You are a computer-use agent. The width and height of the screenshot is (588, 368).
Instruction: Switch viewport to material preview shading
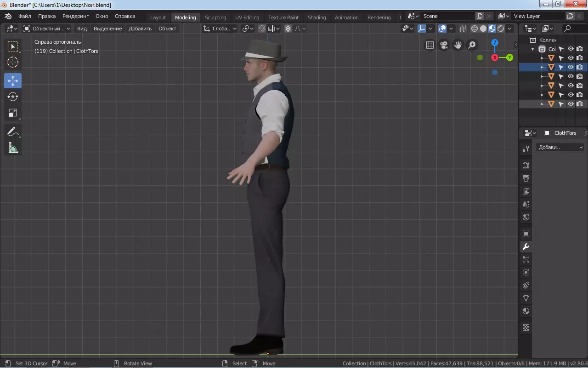(x=492, y=29)
